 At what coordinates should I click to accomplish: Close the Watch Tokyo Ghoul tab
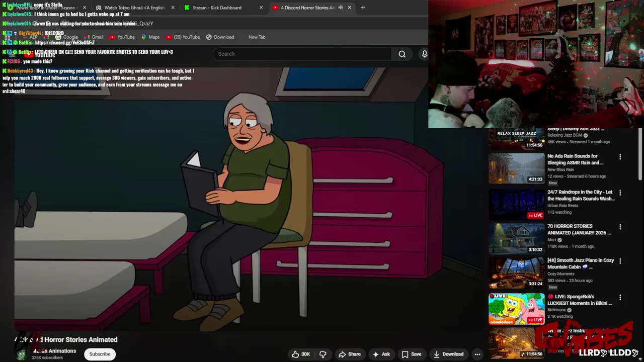point(173,8)
